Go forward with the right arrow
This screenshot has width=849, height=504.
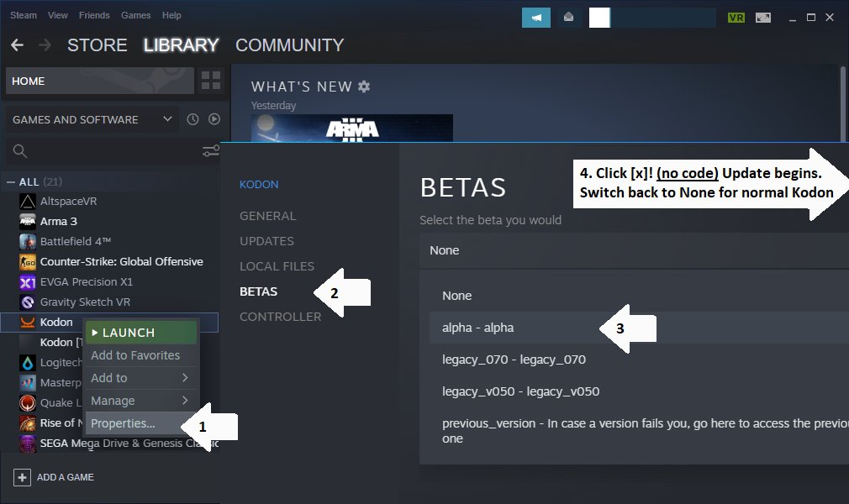pyautogui.click(x=45, y=45)
